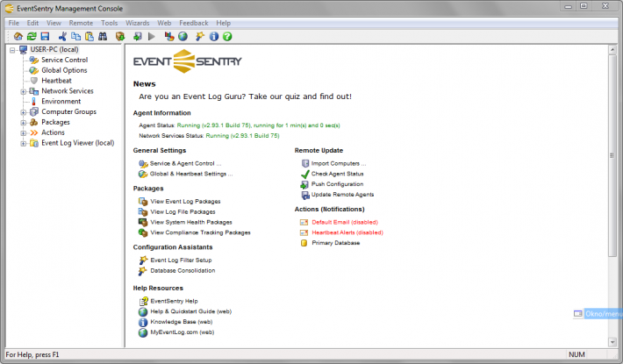Screen dimensions: 623x364
Task: Click the vertical scrollbar up arrow
Action: tap(612, 50)
